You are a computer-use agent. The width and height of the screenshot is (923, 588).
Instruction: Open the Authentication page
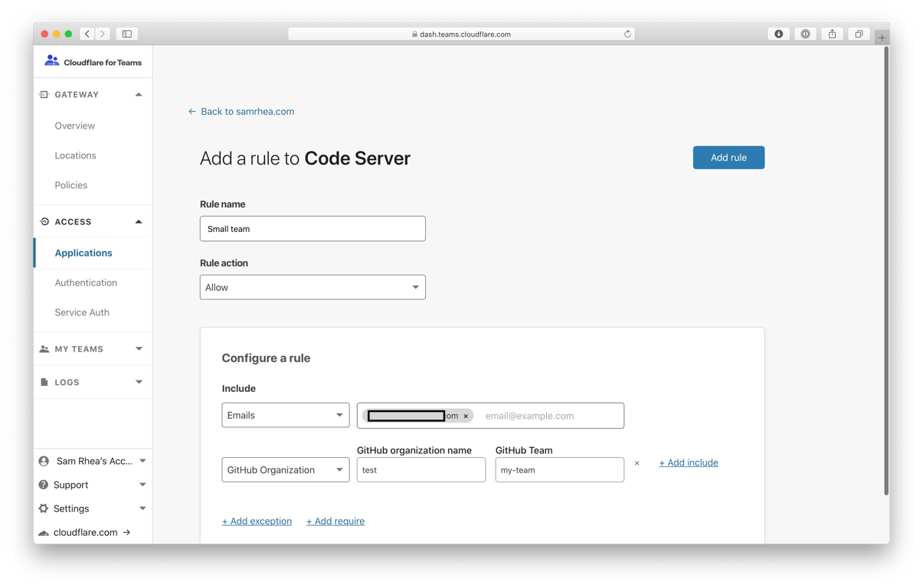86,283
